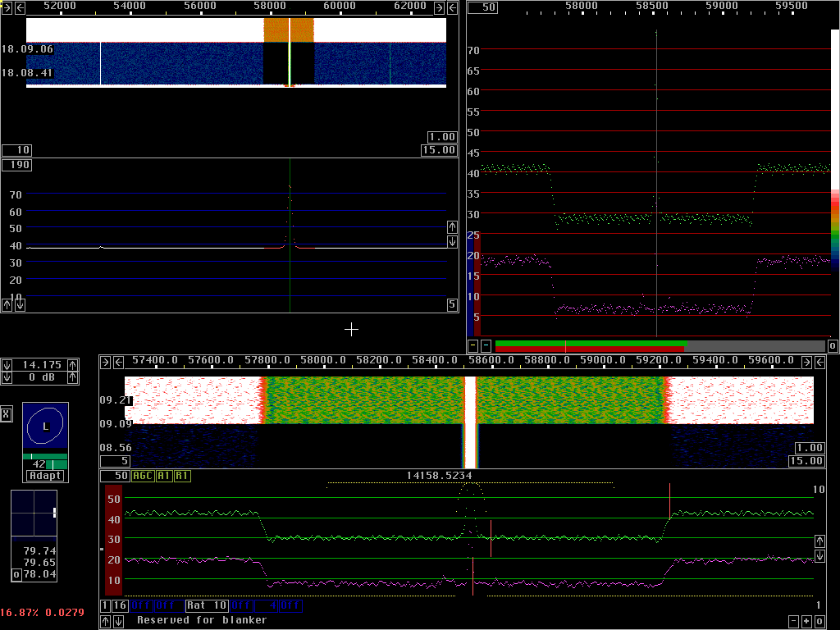Click the plus button at the baseband graph's bottom right
This screenshot has height=630, width=840.
tap(807, 622)
